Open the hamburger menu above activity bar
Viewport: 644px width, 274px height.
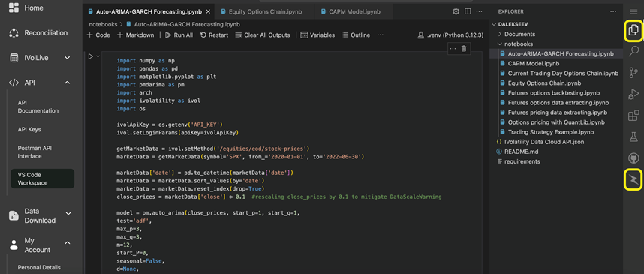[x=633, y=11]
